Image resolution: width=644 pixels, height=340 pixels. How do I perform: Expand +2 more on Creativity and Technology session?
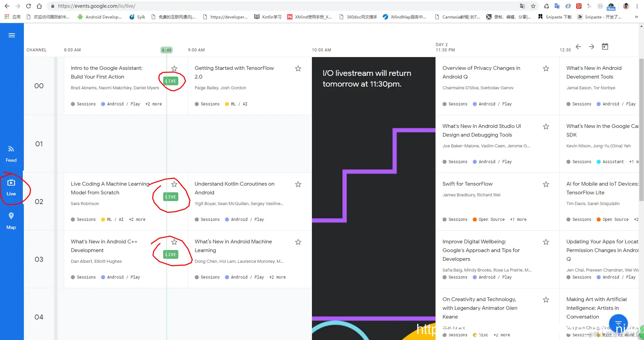click(502, 335)
